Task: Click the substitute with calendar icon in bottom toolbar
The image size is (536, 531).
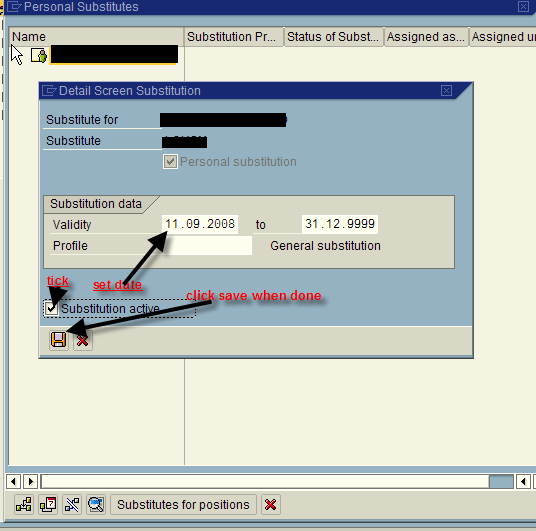Action: [x=48, y=505]
